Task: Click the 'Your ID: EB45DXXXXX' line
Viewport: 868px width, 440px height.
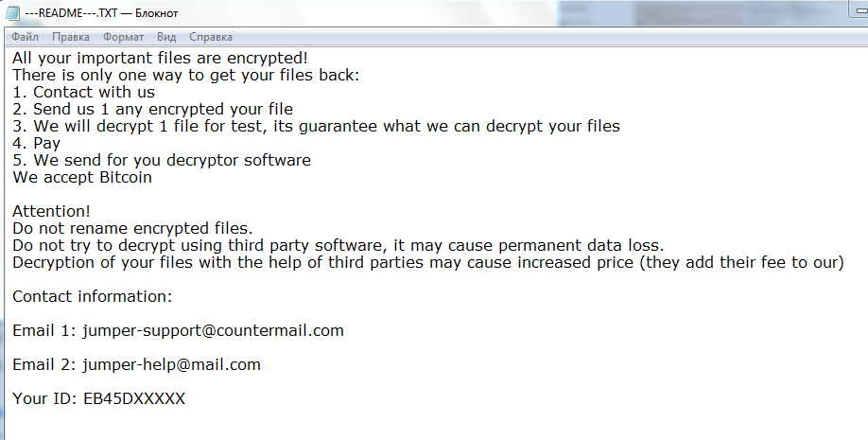Action: click(98, 399)
